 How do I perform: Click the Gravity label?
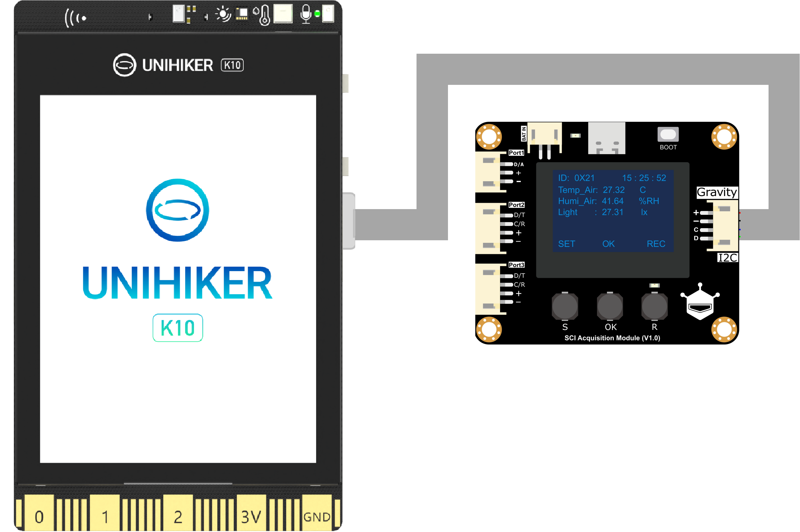point(717,192)
